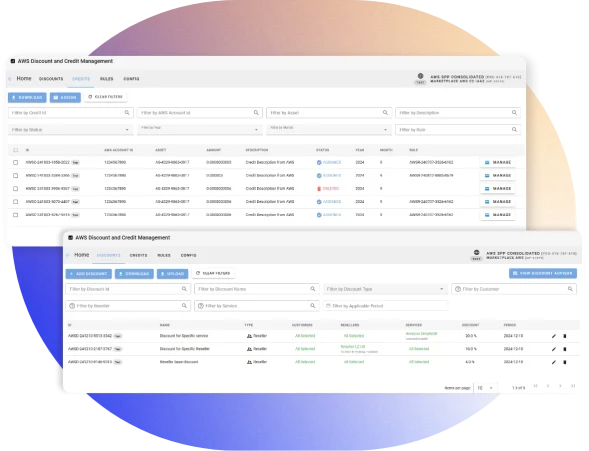This screenshot has width=589, height=451.
Task: Check the credit row with ID ending 5070-4407
Action: [x=15, y=202]
